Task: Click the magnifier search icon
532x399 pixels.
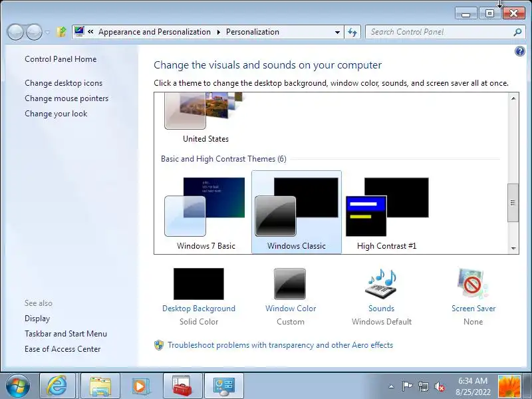Action: (517, 32)
